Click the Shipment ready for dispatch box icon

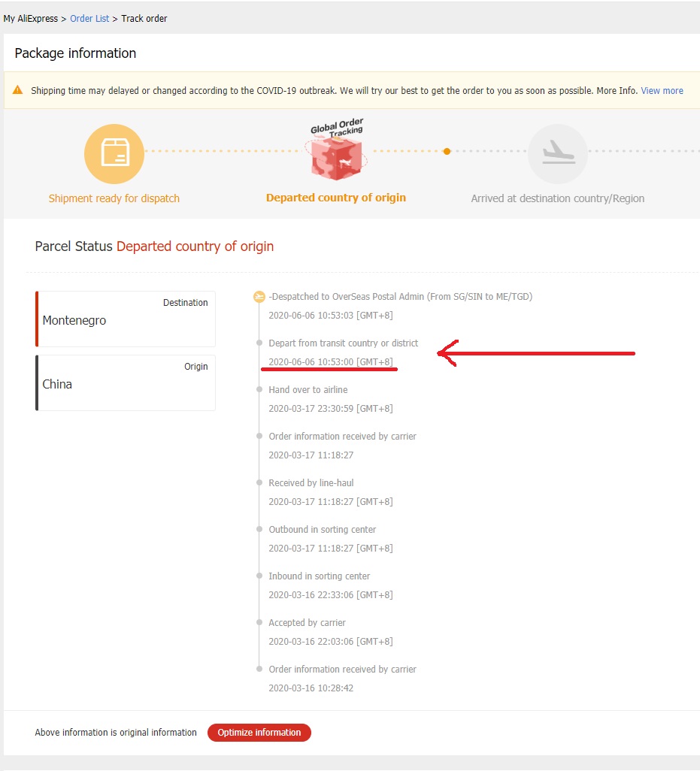tap(114, 154)
